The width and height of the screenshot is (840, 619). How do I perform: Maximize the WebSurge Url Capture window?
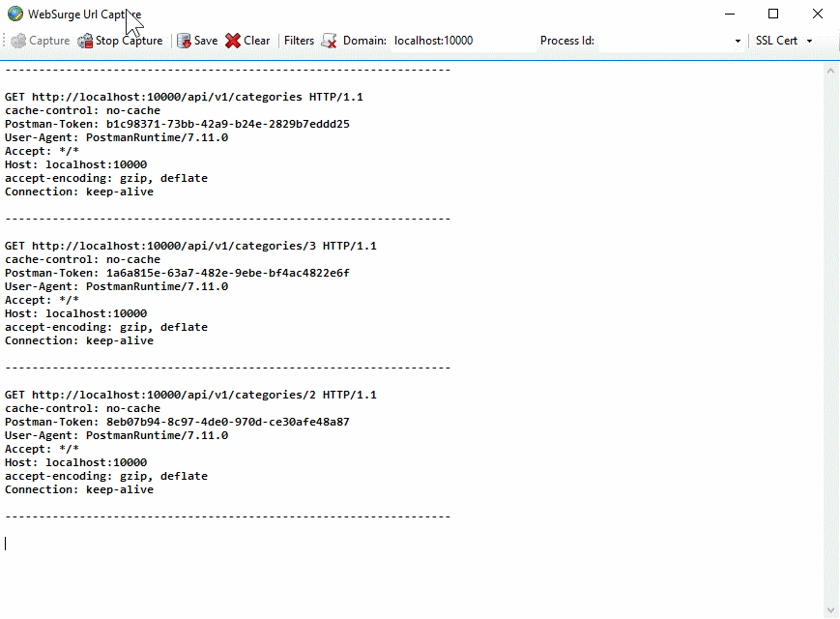[773, 14]
